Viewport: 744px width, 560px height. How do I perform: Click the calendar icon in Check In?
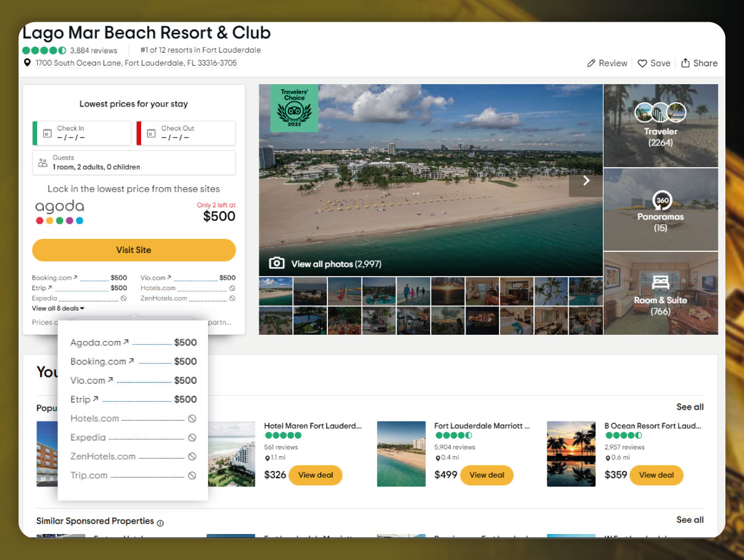point(47,133)
